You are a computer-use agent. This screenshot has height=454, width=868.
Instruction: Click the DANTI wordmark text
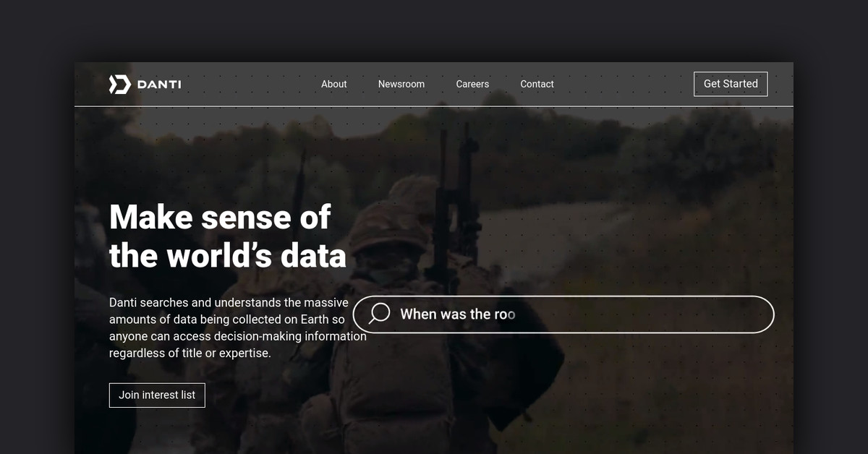pyautogui.click(x=158, y=85)
